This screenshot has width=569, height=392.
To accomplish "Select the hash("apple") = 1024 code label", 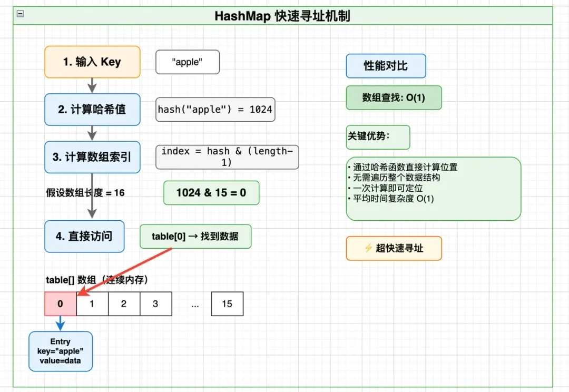I will (215, 110).
